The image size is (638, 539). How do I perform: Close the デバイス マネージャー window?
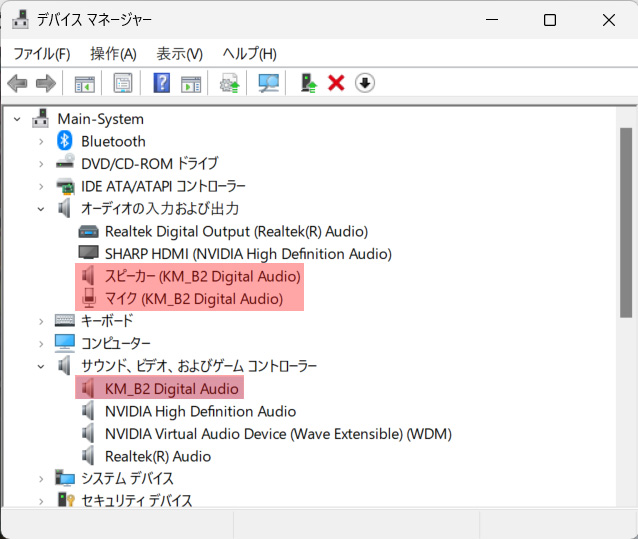coord(609,20)
